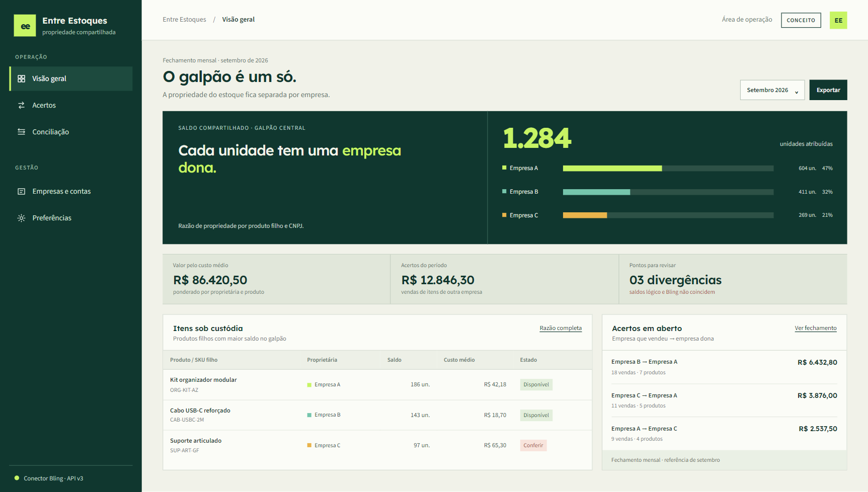Screen dimensions: 868x492
Task: Click the R$ 12.846,30 acertos card
Action: pyautogui.click(x=505, y=279)
